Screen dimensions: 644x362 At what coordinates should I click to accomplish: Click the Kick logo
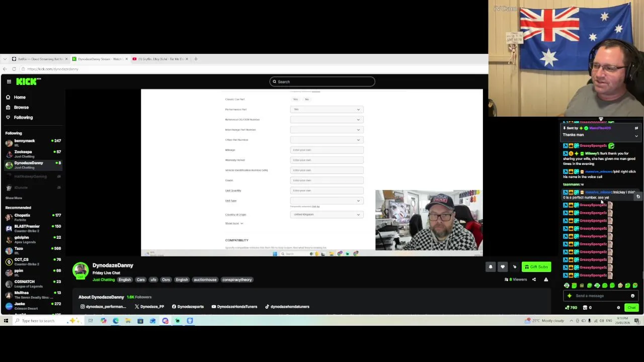click(x=28, y=81)
